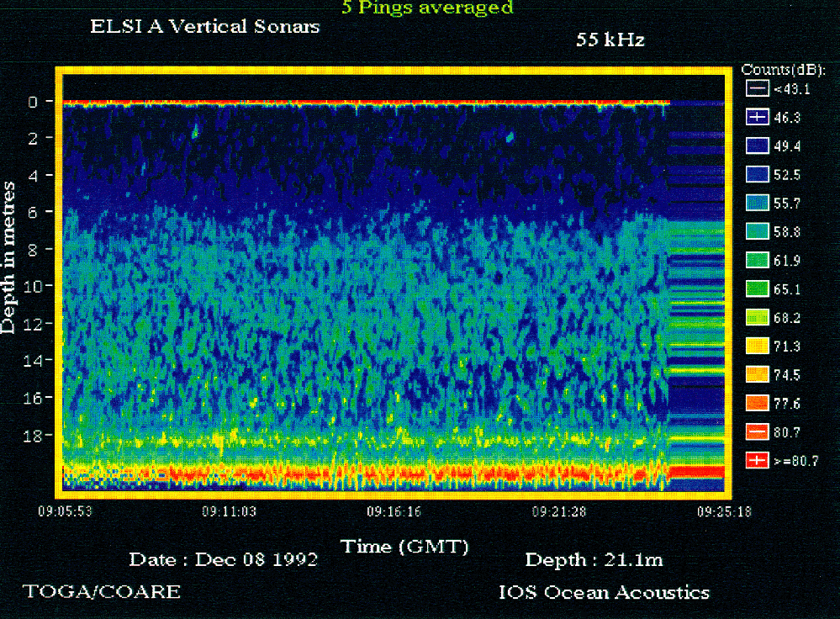Choose the 61.9 dB green legend swatch
840x619 pixels.
coord(758,261)
